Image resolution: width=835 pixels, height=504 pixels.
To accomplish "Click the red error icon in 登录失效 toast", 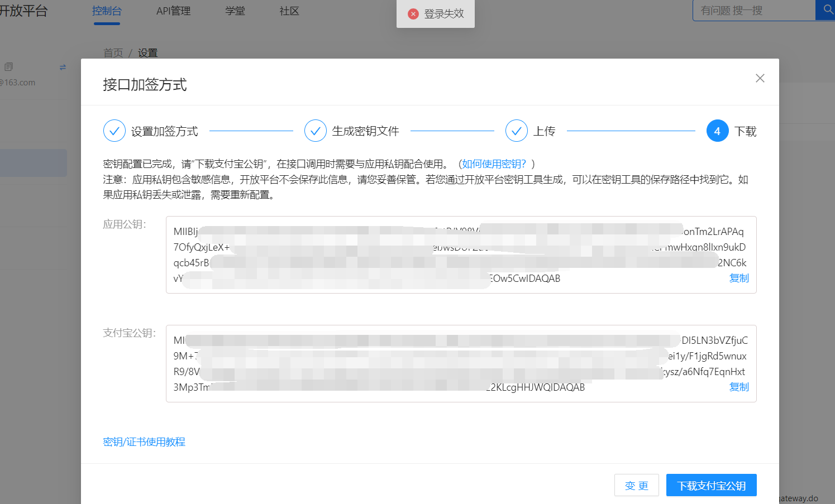I will 413,14.
